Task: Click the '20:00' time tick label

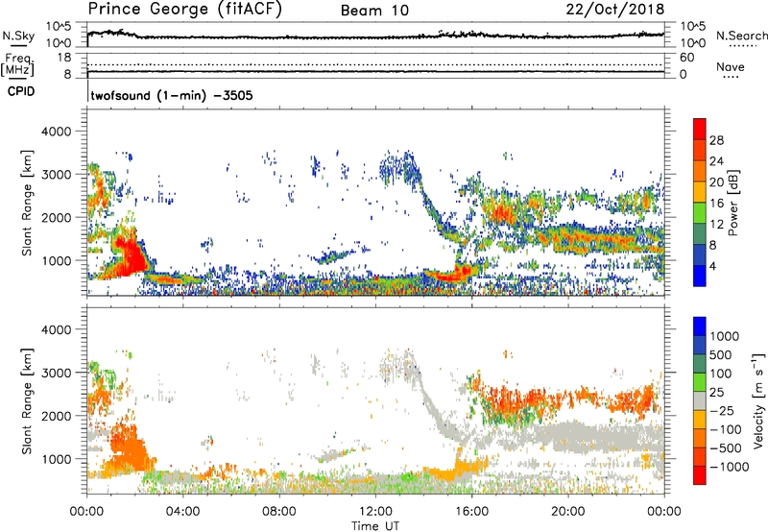Action: click(568, 512)
